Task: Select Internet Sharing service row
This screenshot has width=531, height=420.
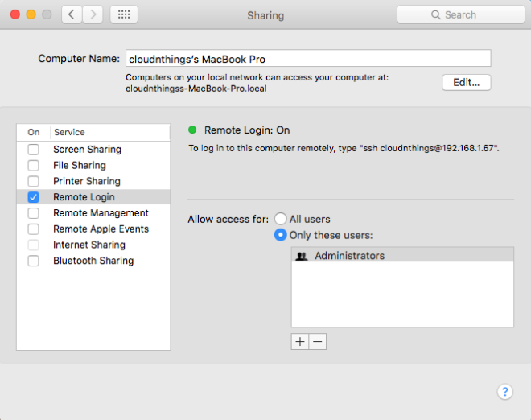Action: point(89,245)
